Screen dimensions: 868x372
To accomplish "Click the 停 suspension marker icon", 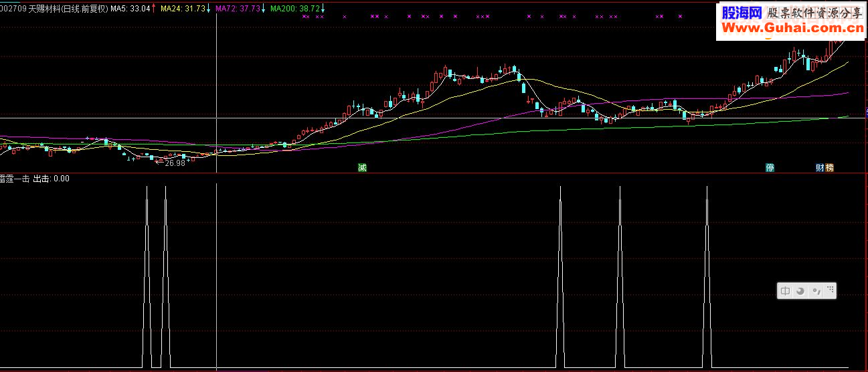I will point(770,167).
